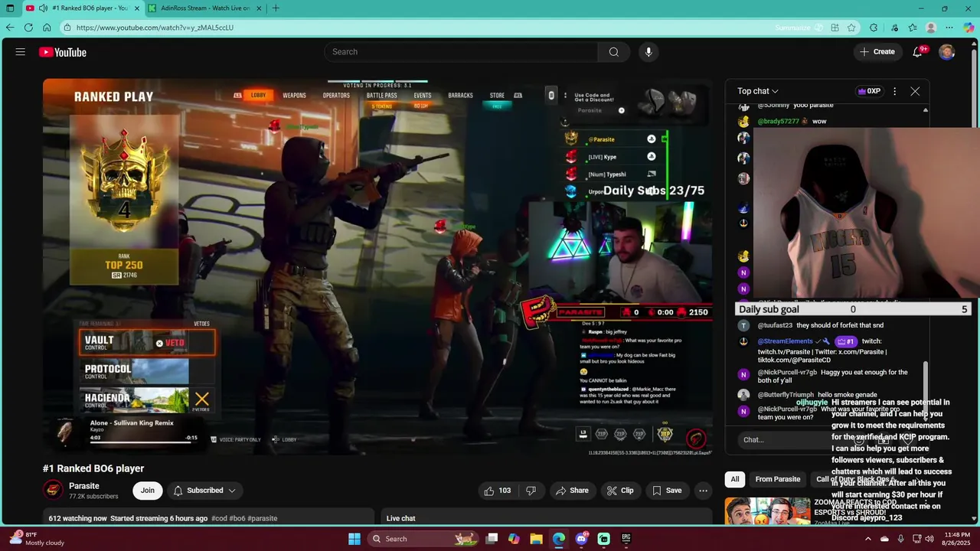Save the video to a playlist
The image size is (980, 551).
[667, 491]
